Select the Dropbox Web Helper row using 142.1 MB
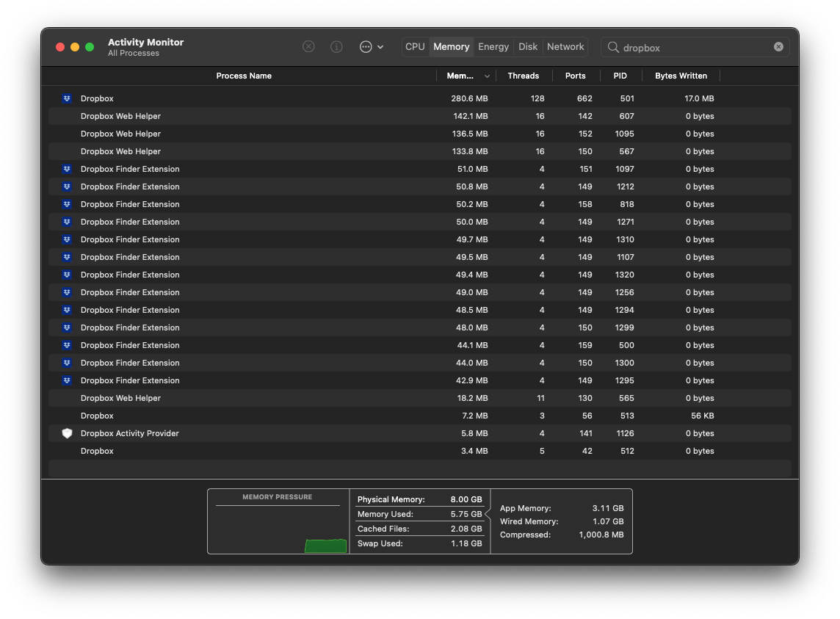Image resolution: width=840 pixels, height=619 pixels. click(420, 116)
